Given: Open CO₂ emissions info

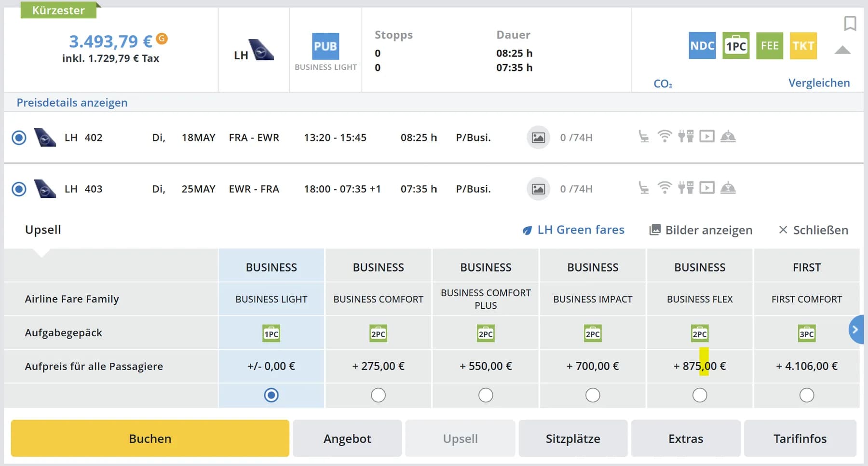Looking at the screenshot, I should [x=663, y=83].
